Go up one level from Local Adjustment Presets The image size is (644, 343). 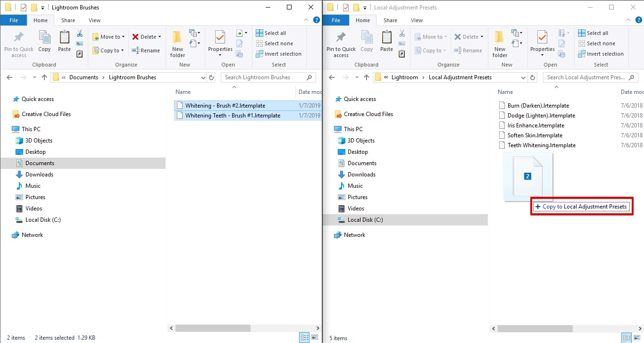point(367,77)
